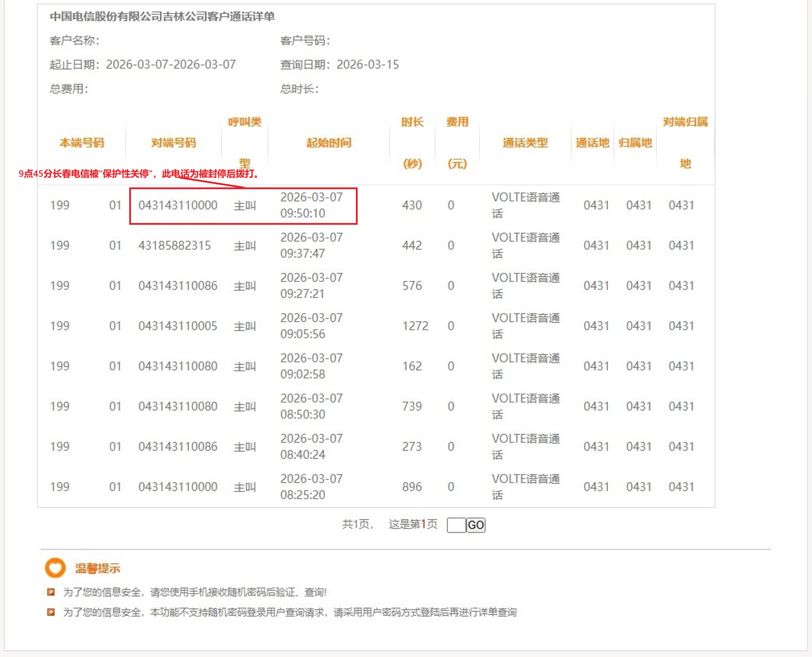Select start time 08:50:30 cell
Image resolution: width=812 pixels, height=657 pixels.
point(312,406)
